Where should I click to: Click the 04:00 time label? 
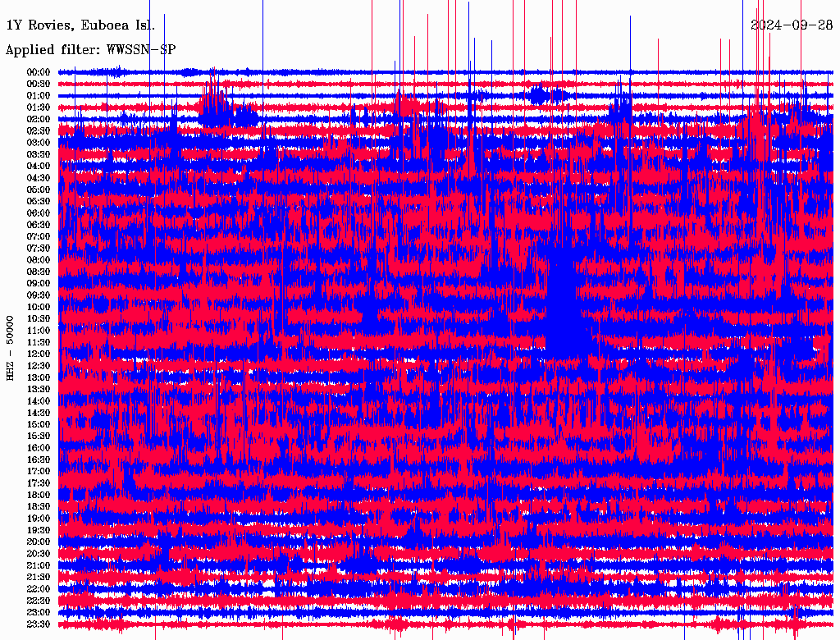[x=39, y=166]
